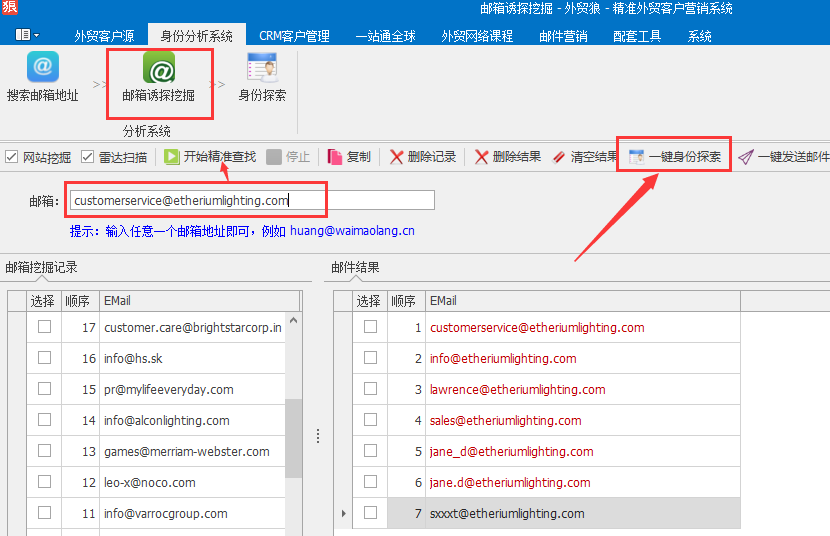Check the box for info@hs.sk

[x=44, y=358]
